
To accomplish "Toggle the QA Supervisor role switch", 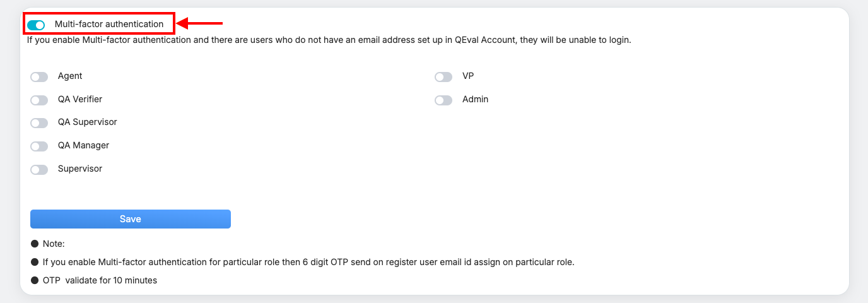I will (39, 123).
